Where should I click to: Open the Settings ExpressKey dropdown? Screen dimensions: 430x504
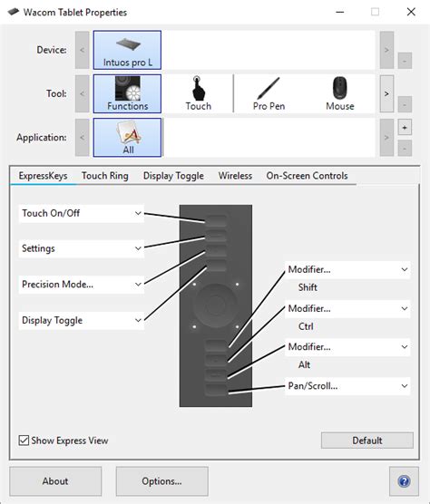[82, 248]
